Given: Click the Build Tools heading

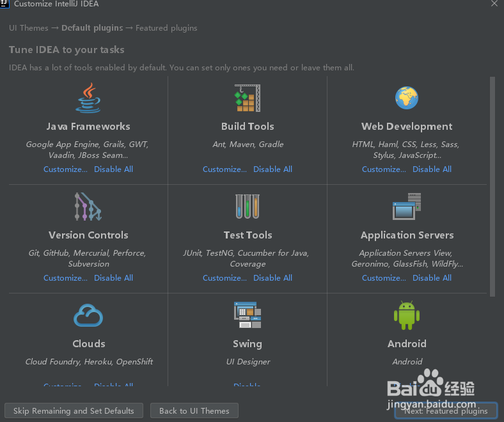Looking at the screenshot, I should (x=248, y=127).
